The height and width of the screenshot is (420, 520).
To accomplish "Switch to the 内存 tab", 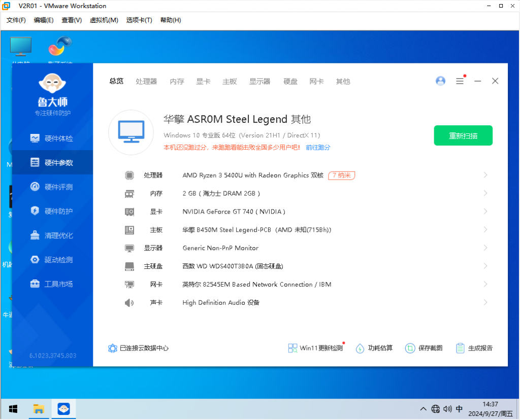I will pyautogui.click(x=177, y=81).
